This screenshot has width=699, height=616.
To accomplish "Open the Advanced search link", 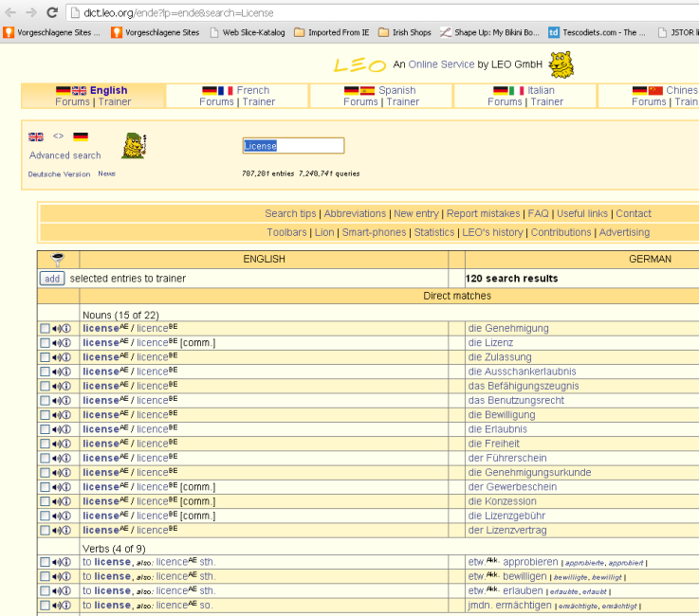I will tap(65, 155).
